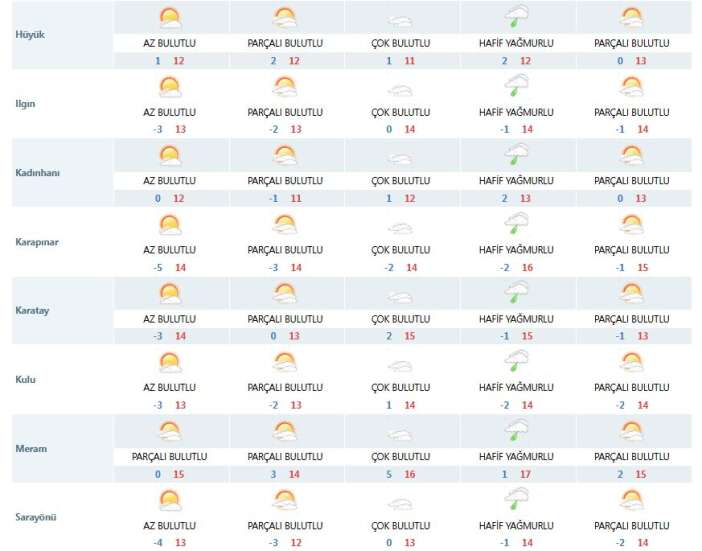
Task: Click Karapınar's hafif yağmurlu rain icon
Action: tap(517, 224)
